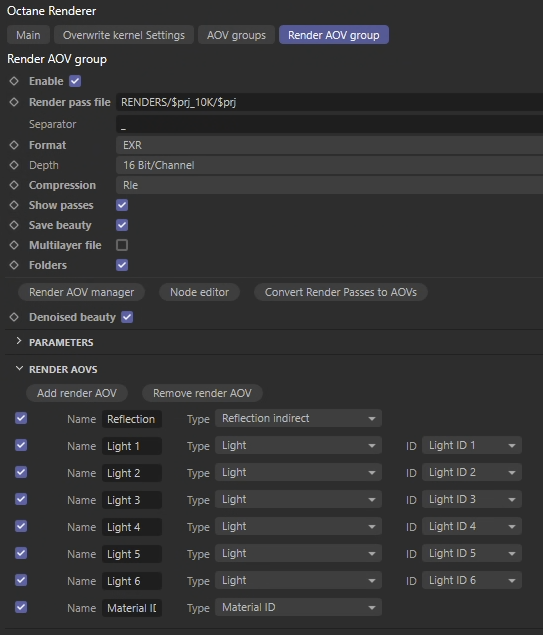Disable the Material ID AOV checkbox

tap(21, 607)
